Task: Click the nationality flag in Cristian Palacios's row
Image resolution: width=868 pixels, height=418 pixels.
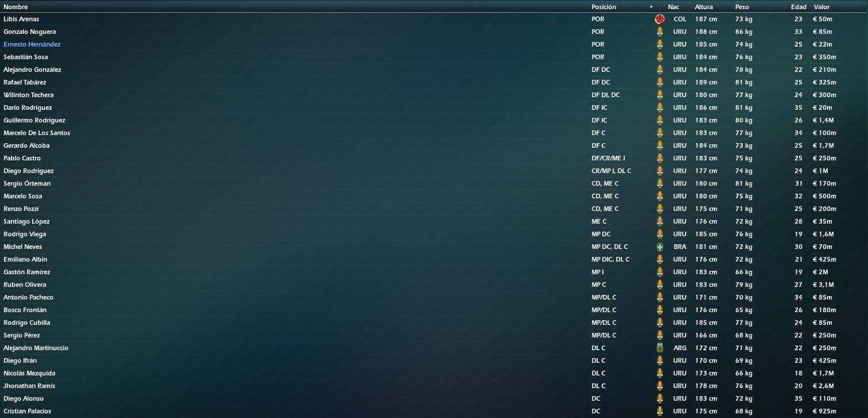Action: [659, 411]
